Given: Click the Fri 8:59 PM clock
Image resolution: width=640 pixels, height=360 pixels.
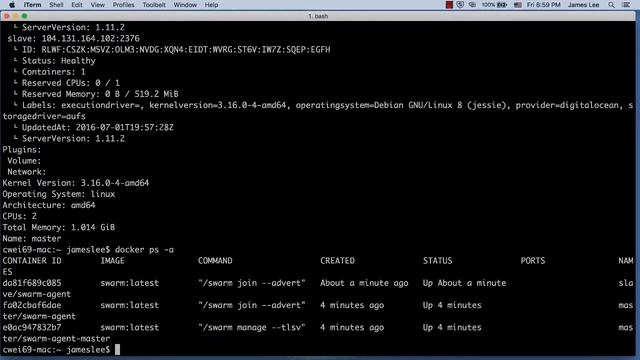Looking at the screenshot, I should tap(543, 5).
